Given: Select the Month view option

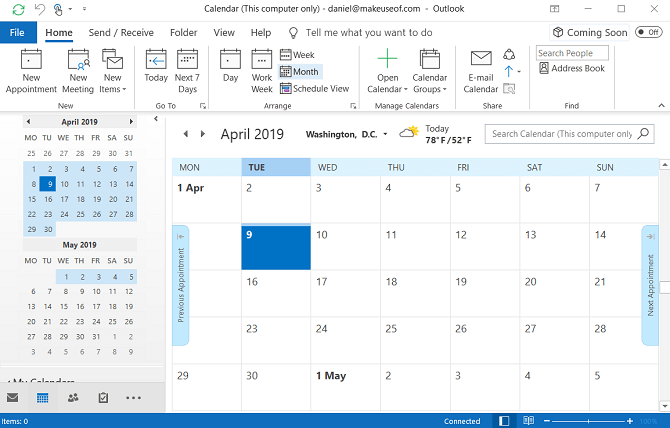Looking at the screenshot, I should (299, 72).
